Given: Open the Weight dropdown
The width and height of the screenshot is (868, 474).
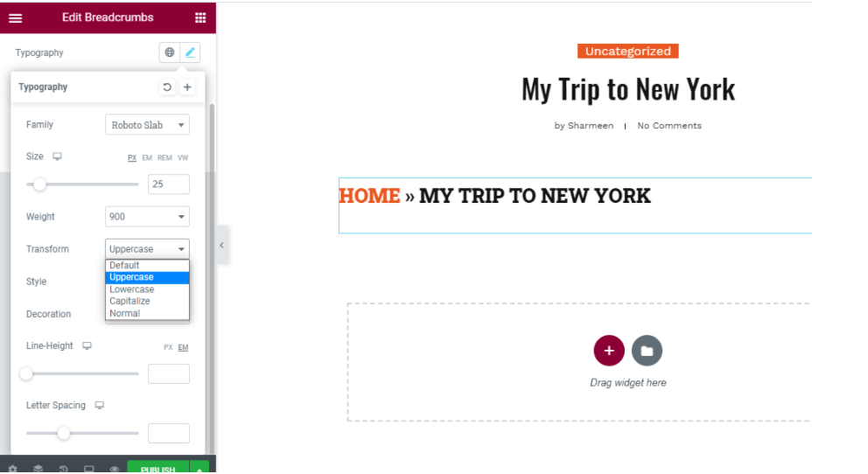Looking at the screenshot, I should click(147, 217).
